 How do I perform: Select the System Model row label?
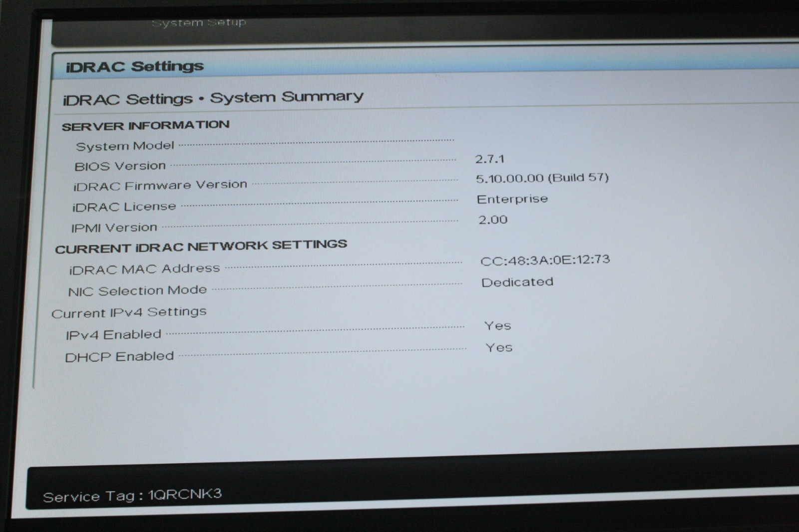[x=125, y=146]
